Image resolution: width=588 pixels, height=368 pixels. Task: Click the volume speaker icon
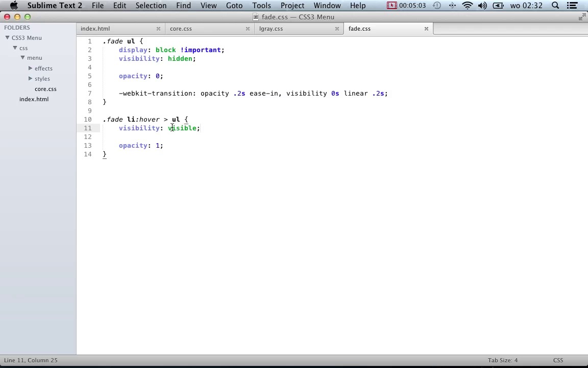coord(483,5)
